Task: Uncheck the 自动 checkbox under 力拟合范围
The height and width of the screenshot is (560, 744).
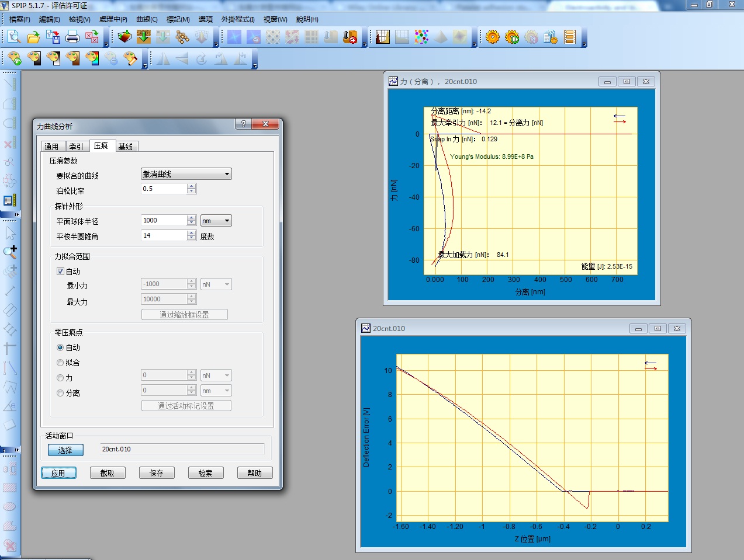Action: [x=60, y=272]
